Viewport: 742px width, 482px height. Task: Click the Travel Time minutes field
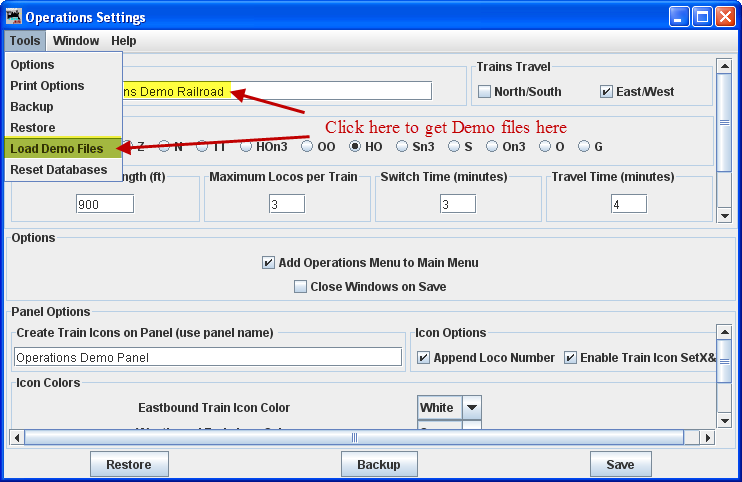pos(629,204)
